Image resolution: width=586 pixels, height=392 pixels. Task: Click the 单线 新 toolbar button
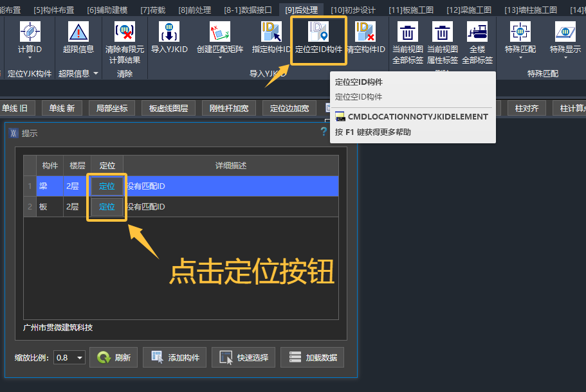click(x=62, y=108)
